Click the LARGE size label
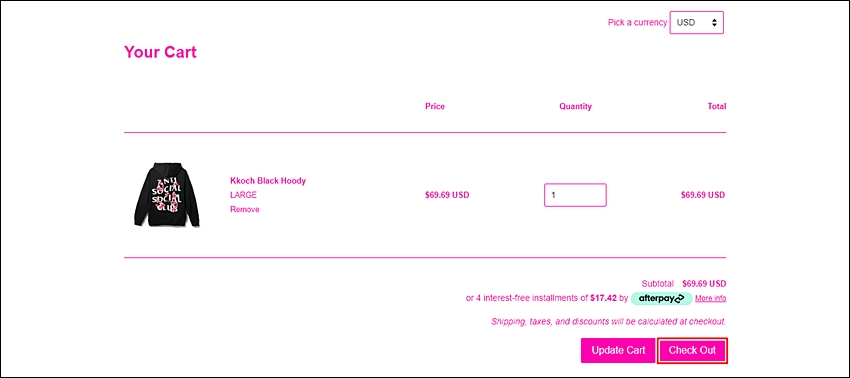 [243, 195]
